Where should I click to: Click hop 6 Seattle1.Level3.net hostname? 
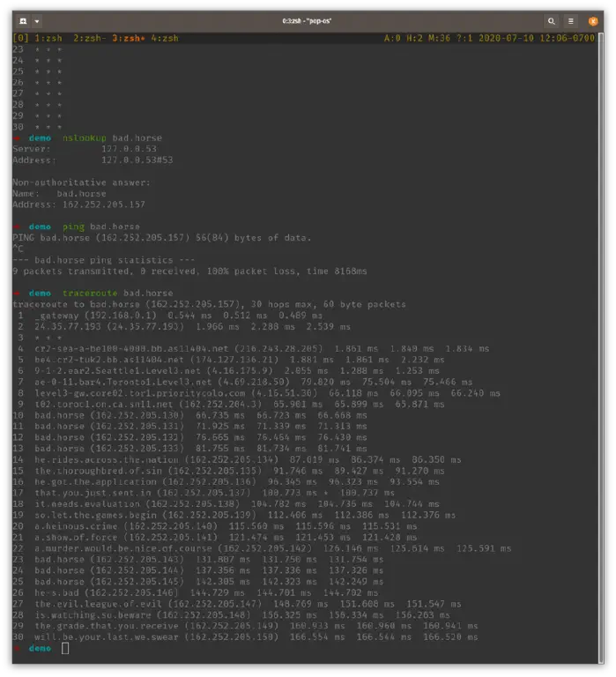coord(117,370)
